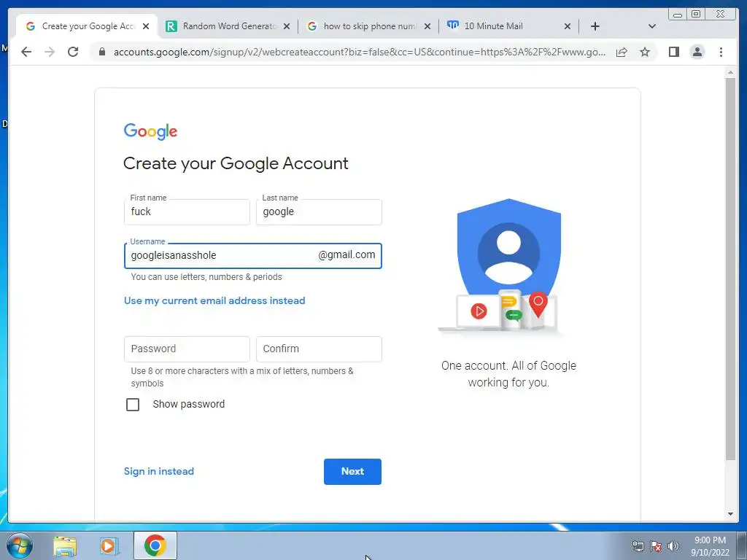Maximize the Chrome window

pos(696,15)
